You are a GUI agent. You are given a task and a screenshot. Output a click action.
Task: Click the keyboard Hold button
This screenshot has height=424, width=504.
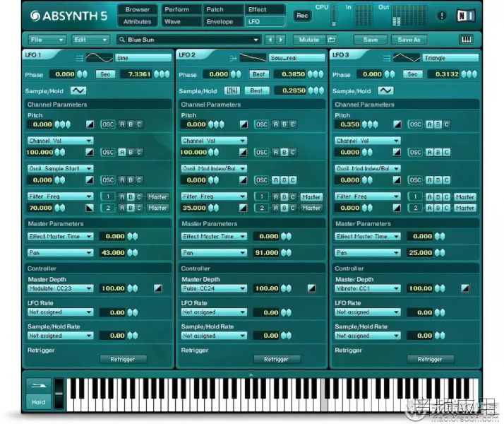pos(39,402)
